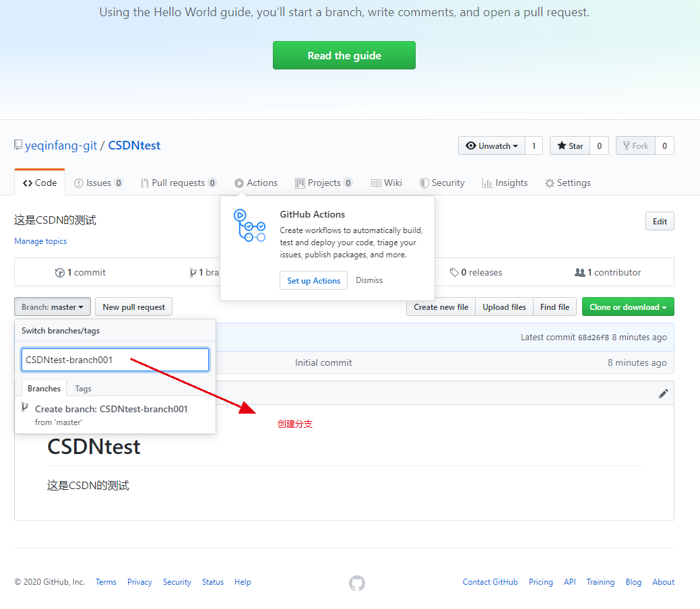Click the Upload files button

[x=504, y=307]
